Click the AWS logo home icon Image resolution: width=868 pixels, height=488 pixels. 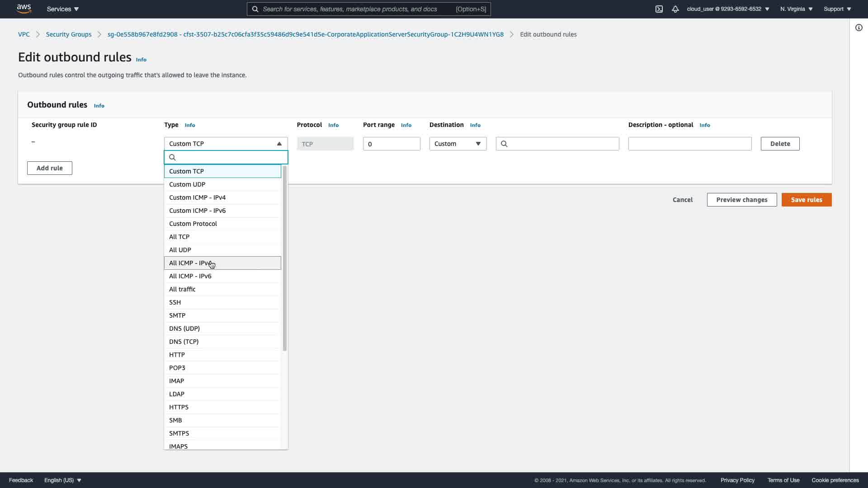[x=24, y=9]
